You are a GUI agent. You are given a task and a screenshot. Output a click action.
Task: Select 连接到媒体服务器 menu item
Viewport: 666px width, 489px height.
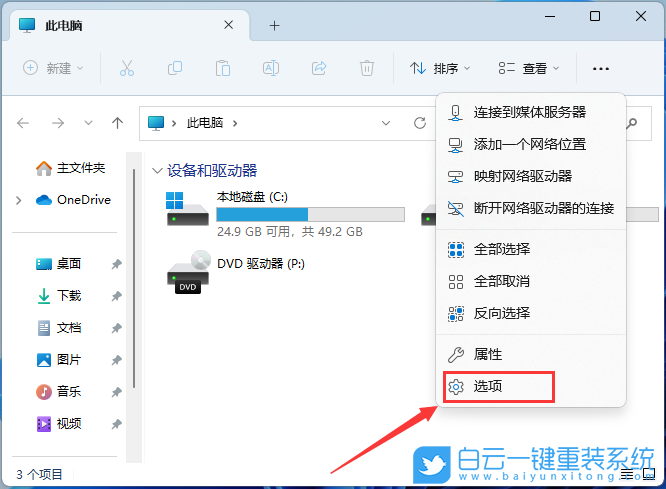coord(531,112)
